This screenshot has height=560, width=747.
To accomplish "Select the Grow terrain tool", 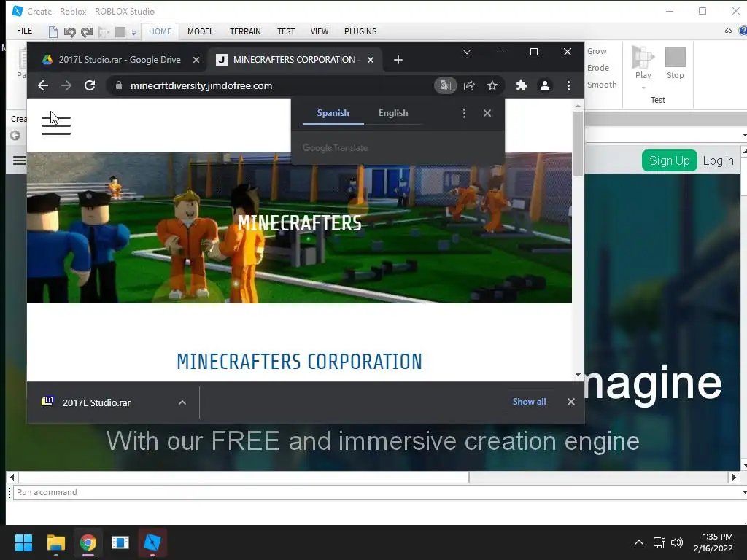I will tap(597, 51).
